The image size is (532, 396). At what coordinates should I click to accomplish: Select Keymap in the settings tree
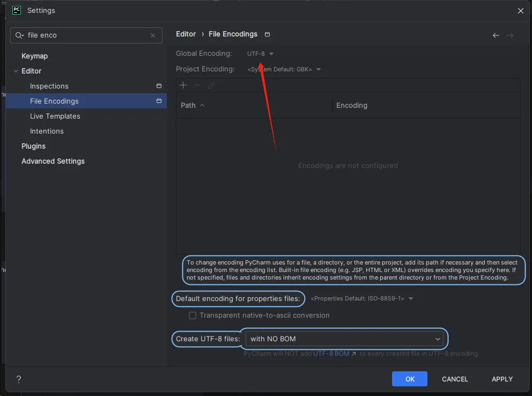tap(35, 56)
